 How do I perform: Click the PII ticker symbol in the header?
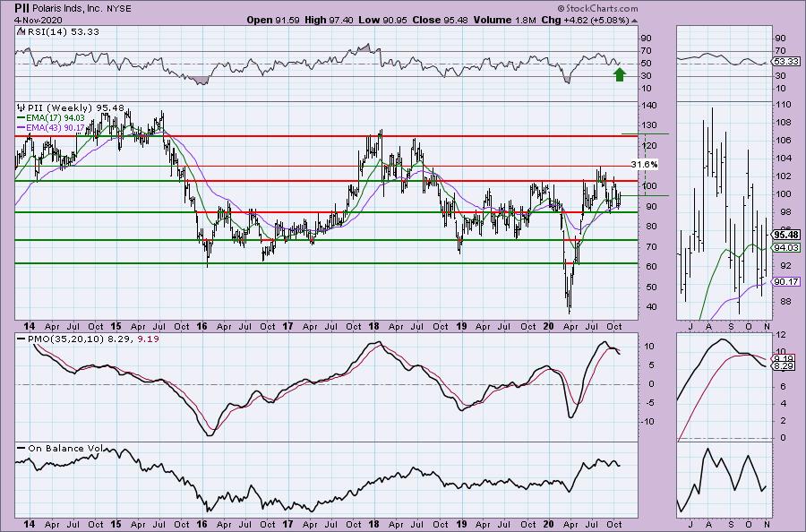click(21, 8)
